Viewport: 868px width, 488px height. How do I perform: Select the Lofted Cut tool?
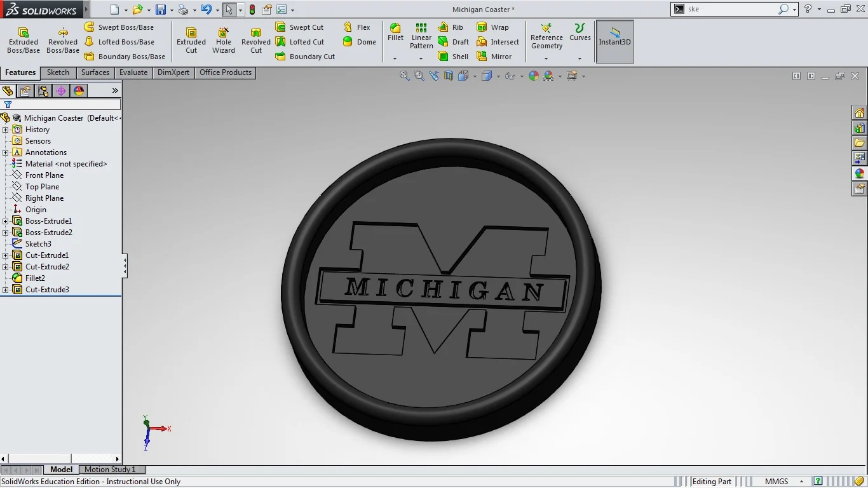[x=299, y=42]
